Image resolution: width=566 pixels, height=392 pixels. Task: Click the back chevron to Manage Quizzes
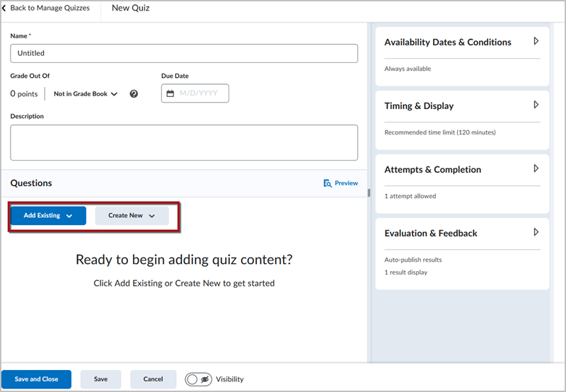pyautogui.click(x=4, y=8)
